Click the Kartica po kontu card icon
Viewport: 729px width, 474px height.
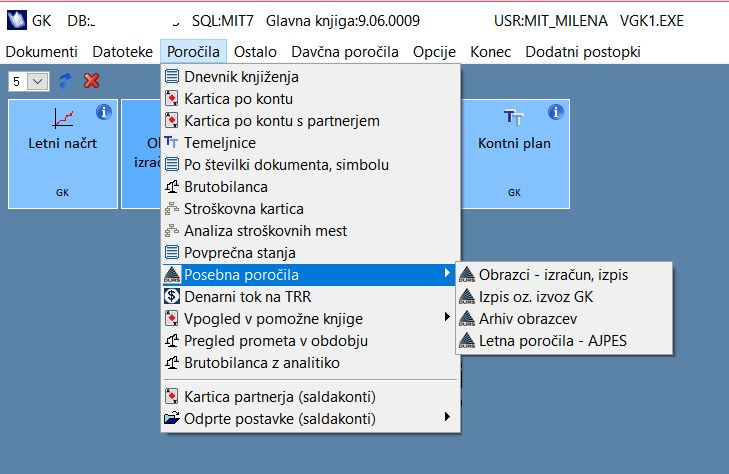pyautogui.click(x=172, y=98)
